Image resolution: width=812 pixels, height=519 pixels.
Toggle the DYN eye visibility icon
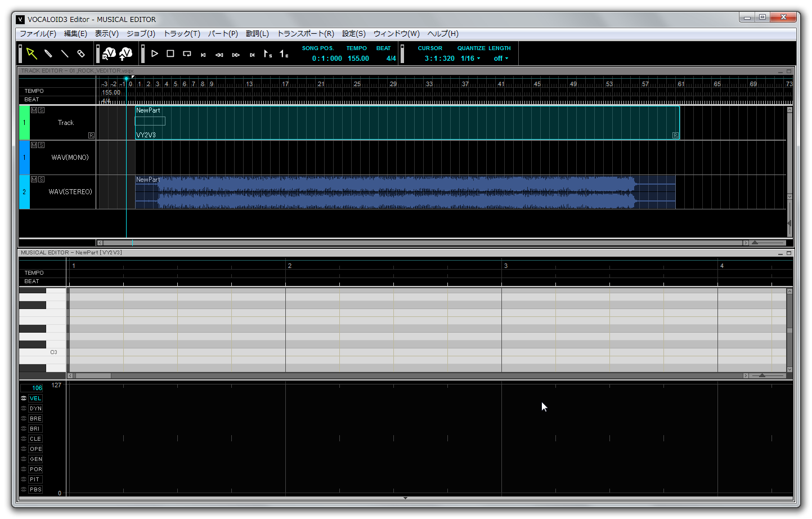click(x=24, y=408)
